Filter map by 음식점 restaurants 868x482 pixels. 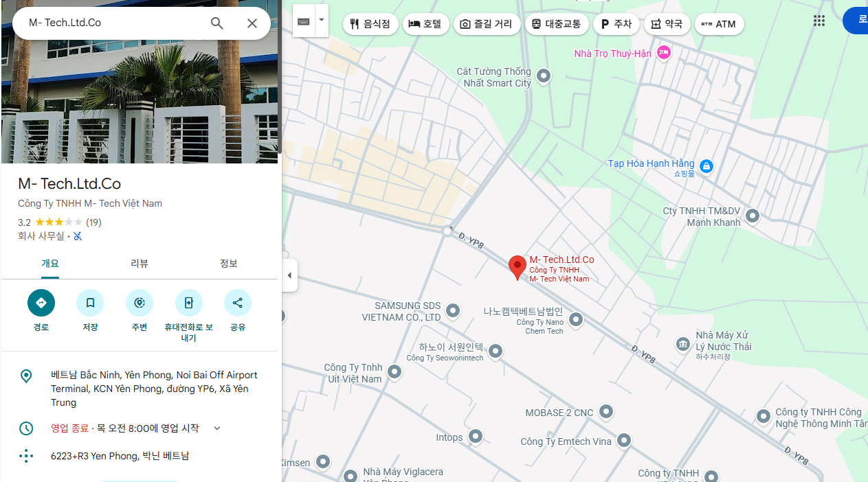pos(371,24)
